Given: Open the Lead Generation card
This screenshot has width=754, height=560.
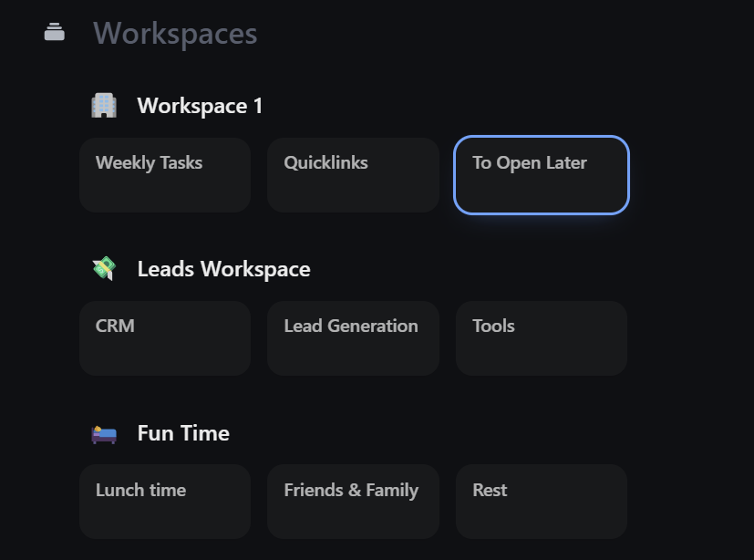Looking at the screenshot, I should [353, 338].
